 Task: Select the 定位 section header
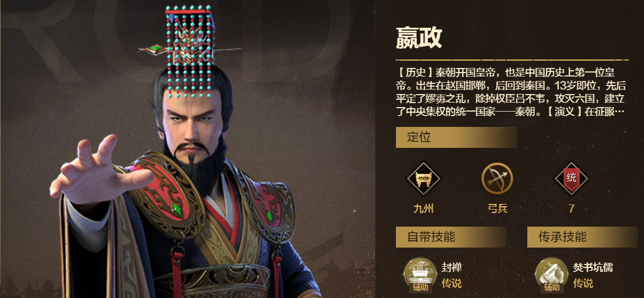tap(456, 137)
